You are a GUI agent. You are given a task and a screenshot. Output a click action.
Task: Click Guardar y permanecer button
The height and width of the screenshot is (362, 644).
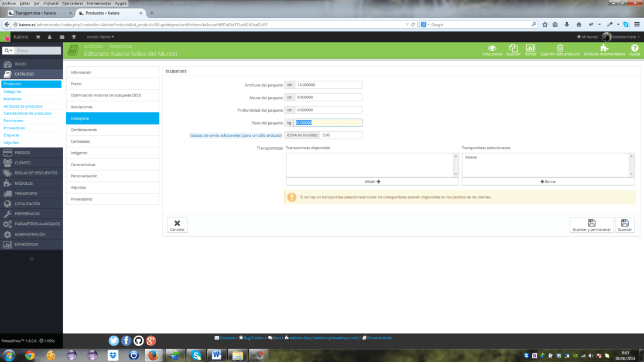click(x=591, y=225)
